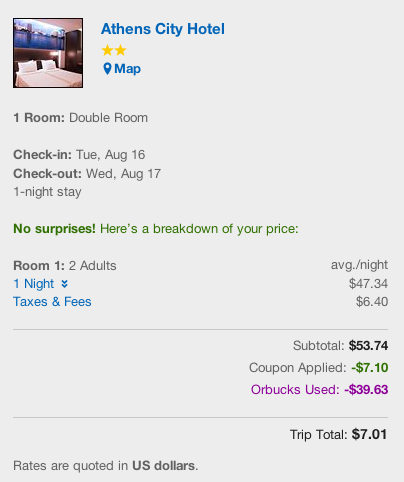The height and width of the screenshot is (482, 404).
Task: Click the Orbucks Used -$39.63 line
Action: click(x=319, y=390)
